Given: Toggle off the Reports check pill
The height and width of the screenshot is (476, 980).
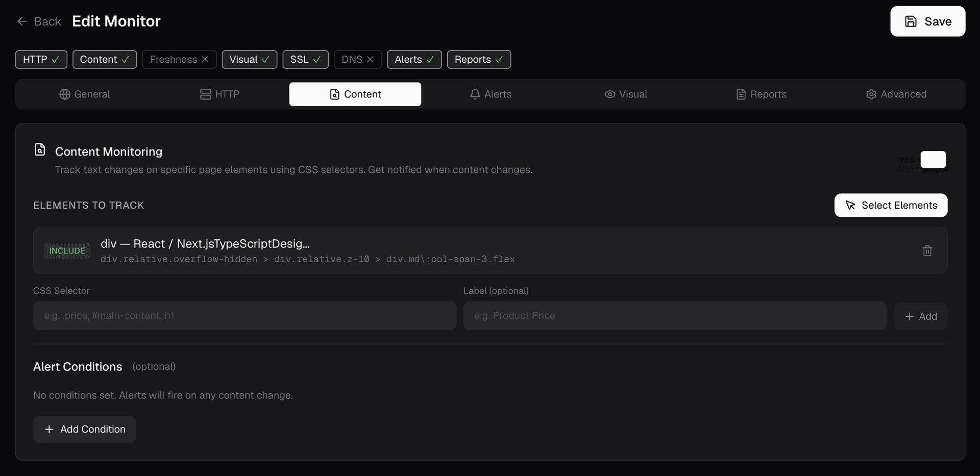Looking at the screenshot, I should click(479, 59).
